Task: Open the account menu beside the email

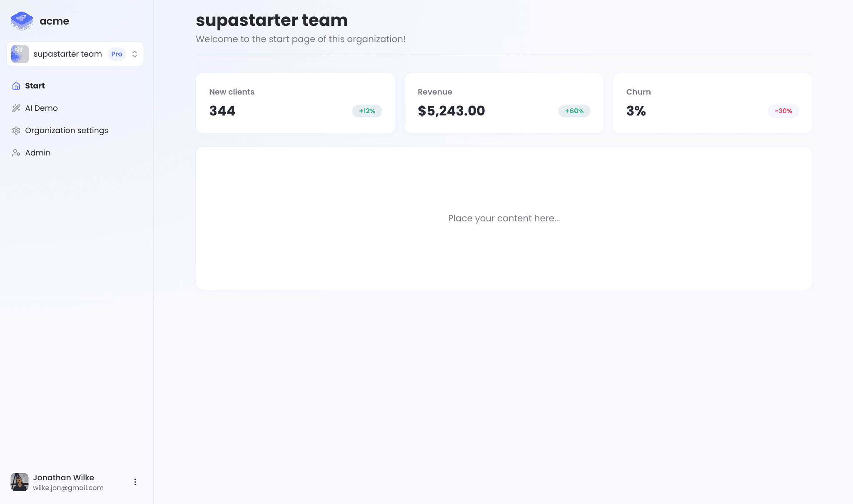Action: (135, 482)
